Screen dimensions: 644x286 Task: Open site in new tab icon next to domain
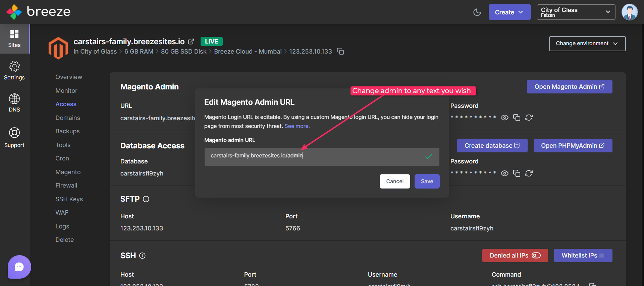point(191,42)
